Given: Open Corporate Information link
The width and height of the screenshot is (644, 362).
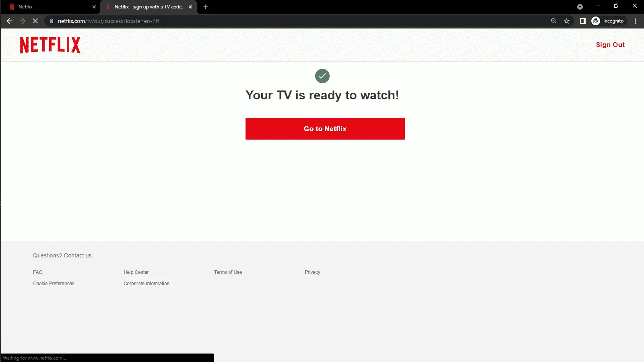Looking at the screenshot, I should (x=147, y=284).
